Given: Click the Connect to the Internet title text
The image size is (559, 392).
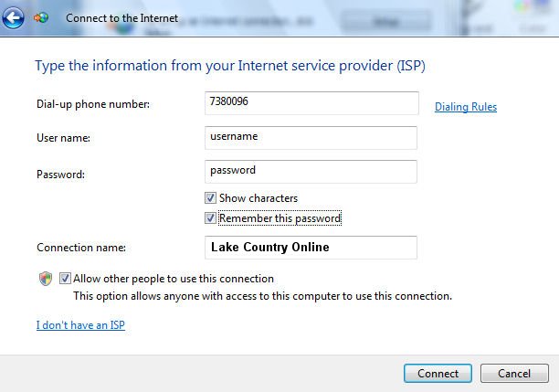Looking at the screenshot, I should (121, 18).
